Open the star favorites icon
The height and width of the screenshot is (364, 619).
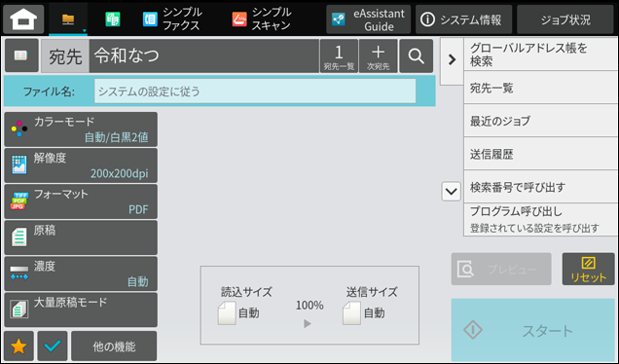(x=18, y=346)
